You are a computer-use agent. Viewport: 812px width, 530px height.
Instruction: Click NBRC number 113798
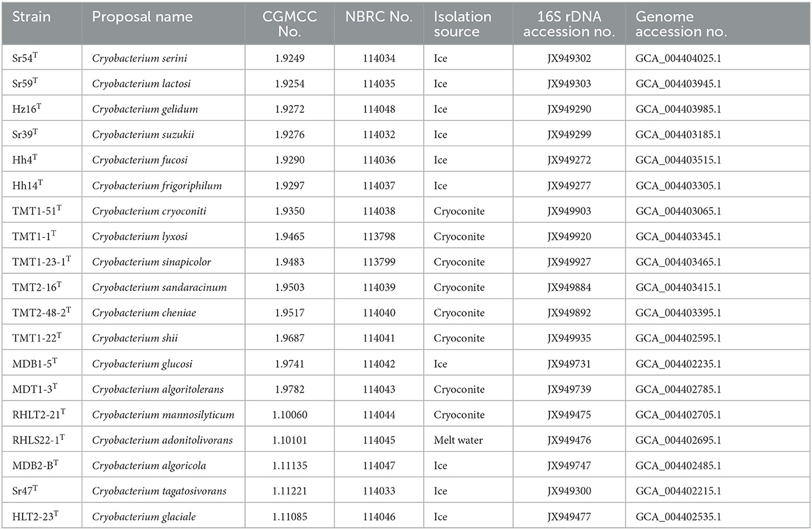click(379, 236)
